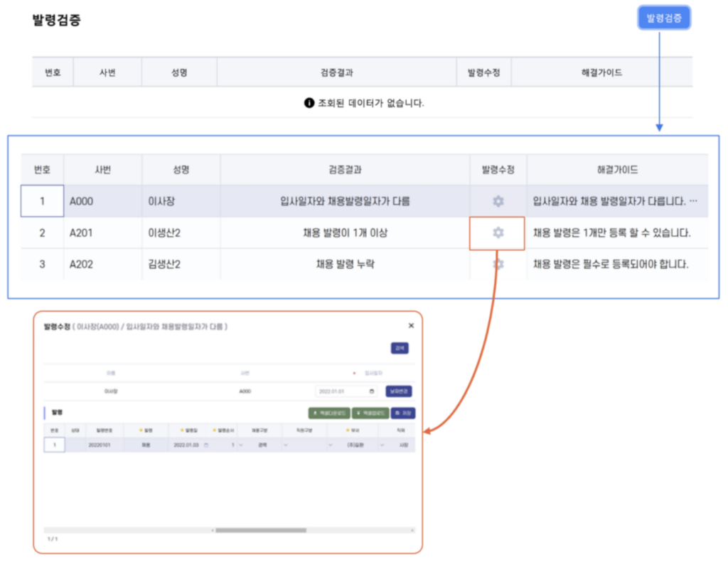Image resolution: width=728 pixels, height=564 pixels.
Task: Click calendar icon in 발령일 cell
Action: [x=207, y=445]
